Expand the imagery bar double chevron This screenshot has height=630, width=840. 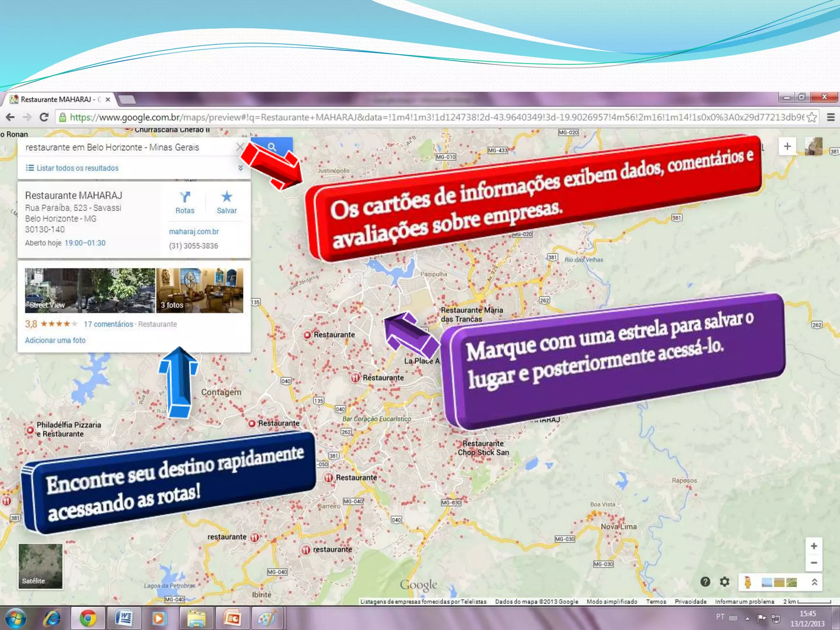click(814, 582)
